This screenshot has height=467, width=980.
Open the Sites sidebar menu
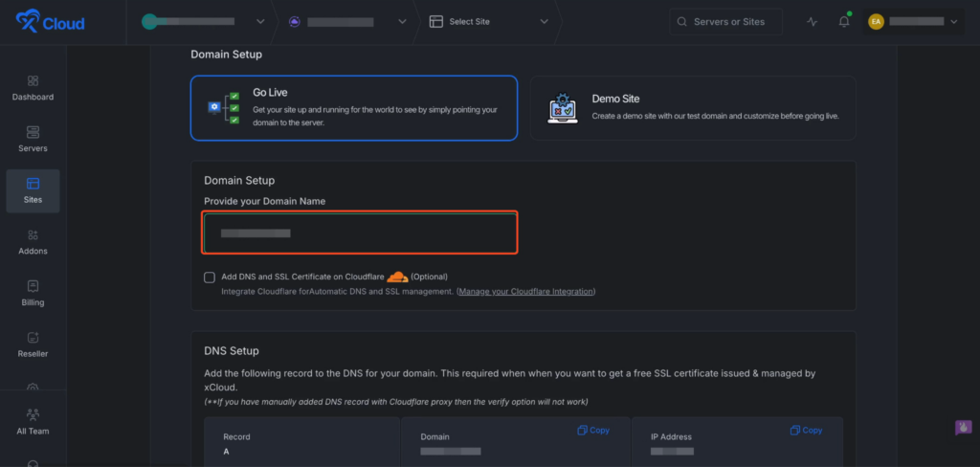point(33,190)
